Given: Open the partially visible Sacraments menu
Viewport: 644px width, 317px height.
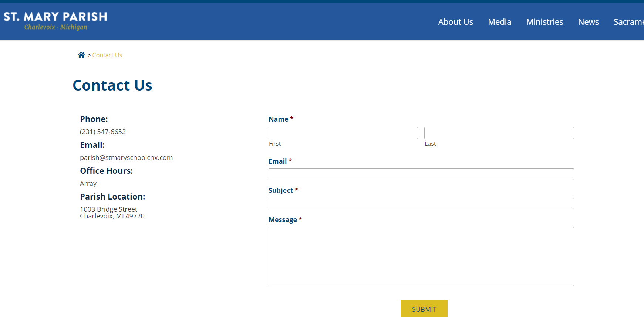Looking at the screenshot, I should coord(628,22).
